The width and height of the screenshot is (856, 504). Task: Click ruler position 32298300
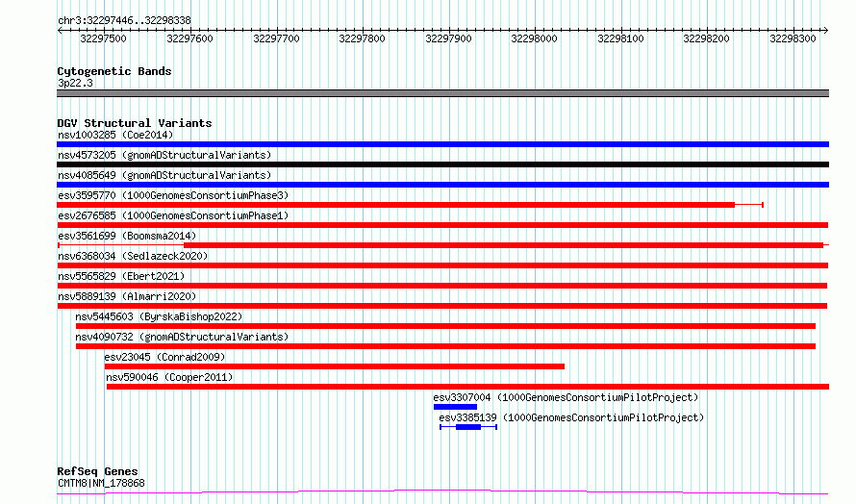[x=793, y=38]
